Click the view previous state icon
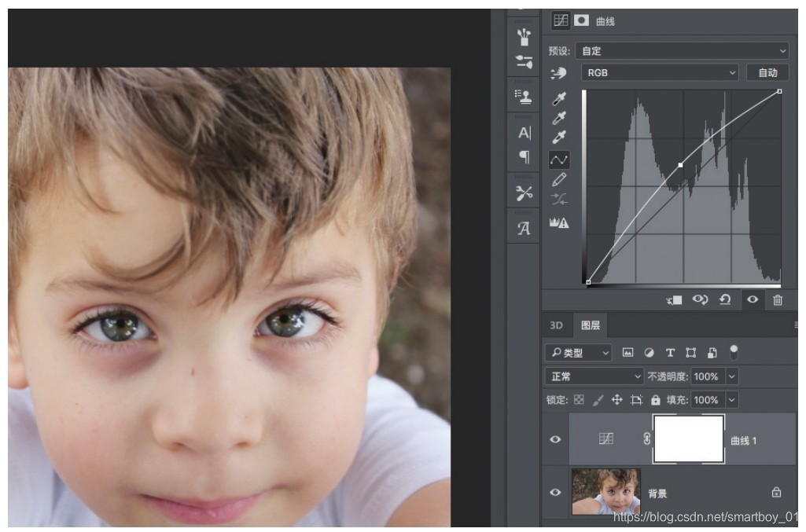 pos(700,299)
